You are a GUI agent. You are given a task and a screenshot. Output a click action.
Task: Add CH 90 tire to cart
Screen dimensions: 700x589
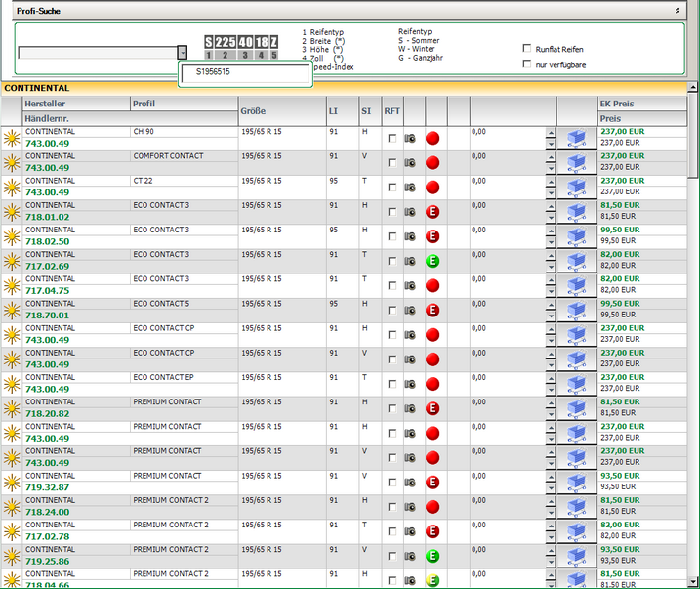pyautogui.click(x=577, y=139)
